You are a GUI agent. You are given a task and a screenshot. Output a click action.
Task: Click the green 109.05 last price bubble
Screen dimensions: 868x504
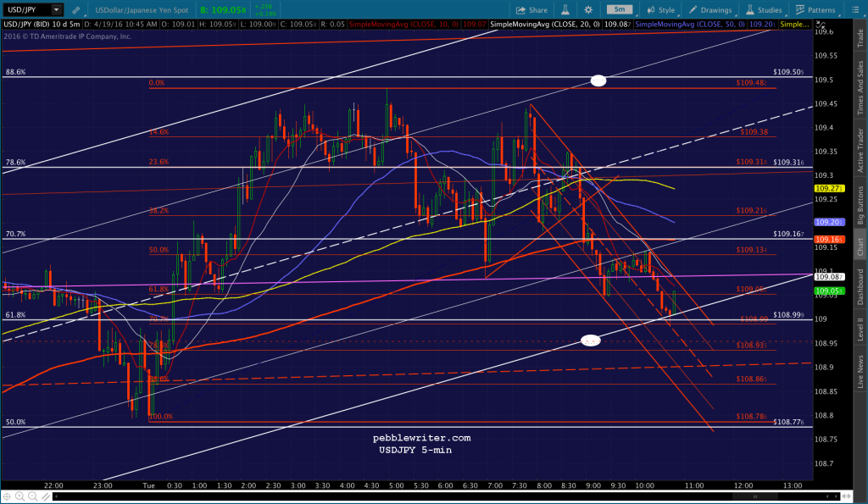(x=829, y=291)
